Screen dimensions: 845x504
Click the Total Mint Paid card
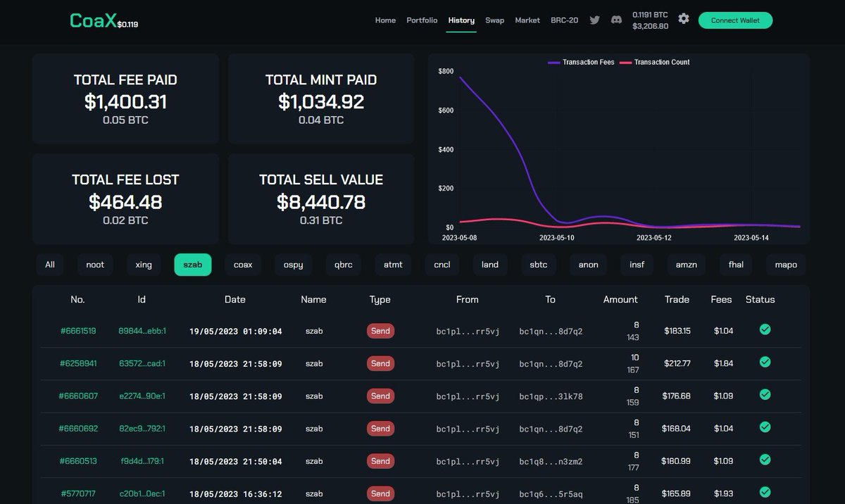coord(321,99)
